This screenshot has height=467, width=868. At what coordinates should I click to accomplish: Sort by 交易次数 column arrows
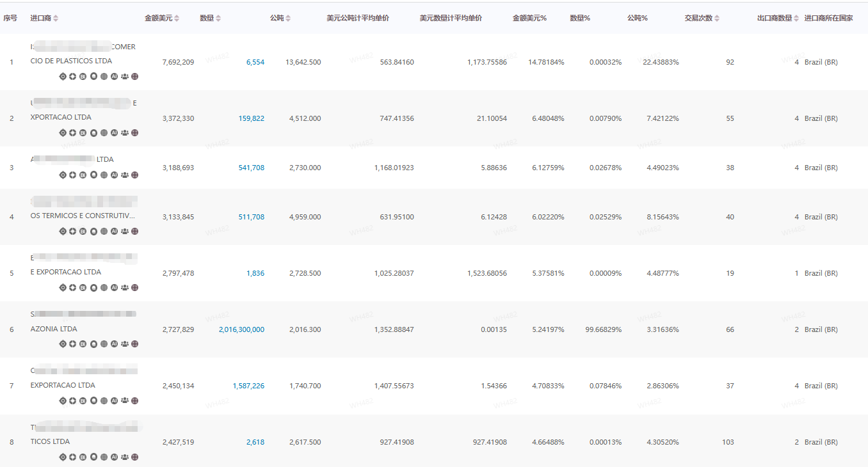coord(717,19)
